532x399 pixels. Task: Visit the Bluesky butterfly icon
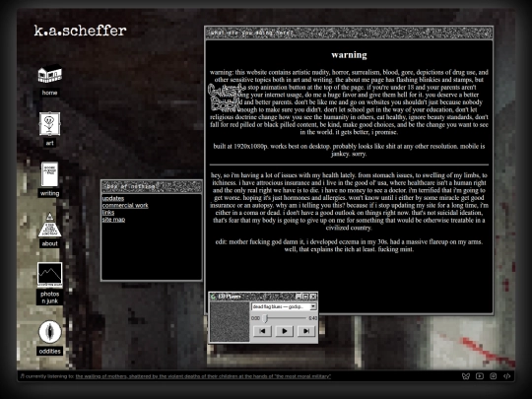pos(466,376)
